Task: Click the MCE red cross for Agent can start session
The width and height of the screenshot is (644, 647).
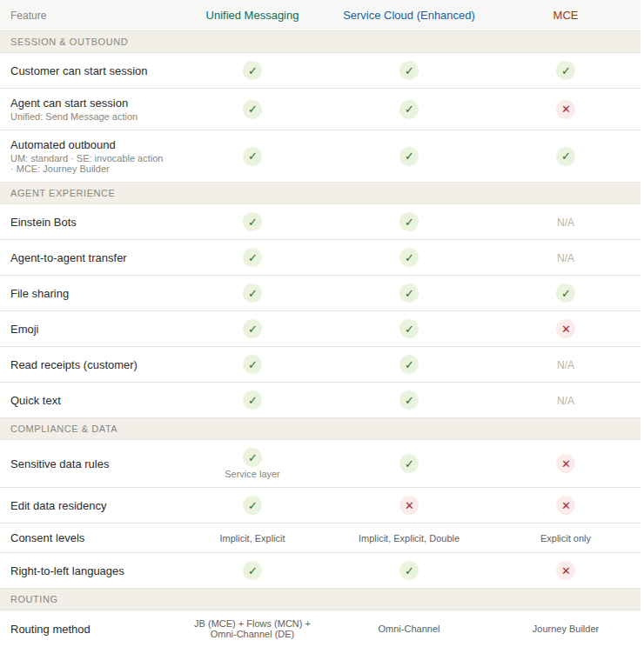Action: [x=565, y=110]
